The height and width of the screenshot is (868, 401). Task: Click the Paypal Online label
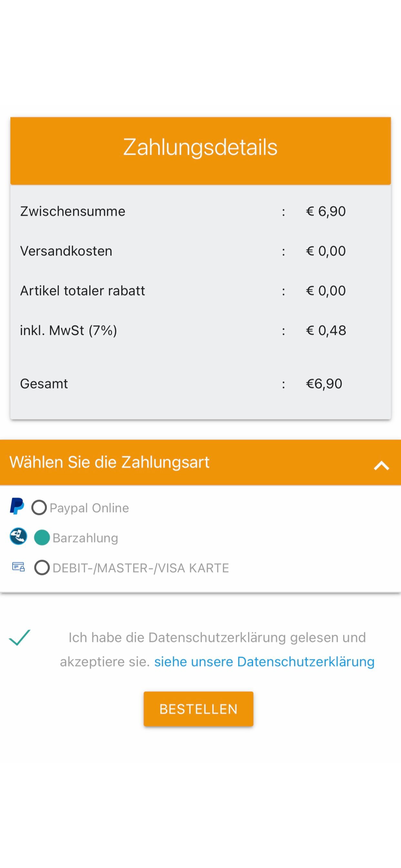[89, 508]
